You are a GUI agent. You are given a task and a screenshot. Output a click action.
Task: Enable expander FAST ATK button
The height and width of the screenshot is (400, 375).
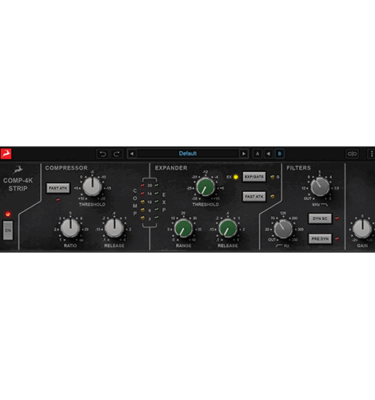[254, 197]
